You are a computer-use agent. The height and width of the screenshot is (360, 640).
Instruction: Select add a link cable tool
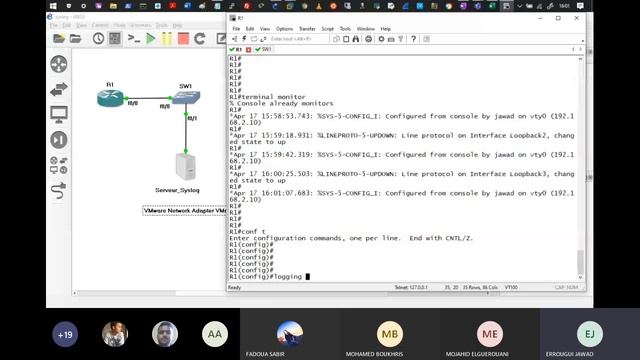tap(59, 190)
